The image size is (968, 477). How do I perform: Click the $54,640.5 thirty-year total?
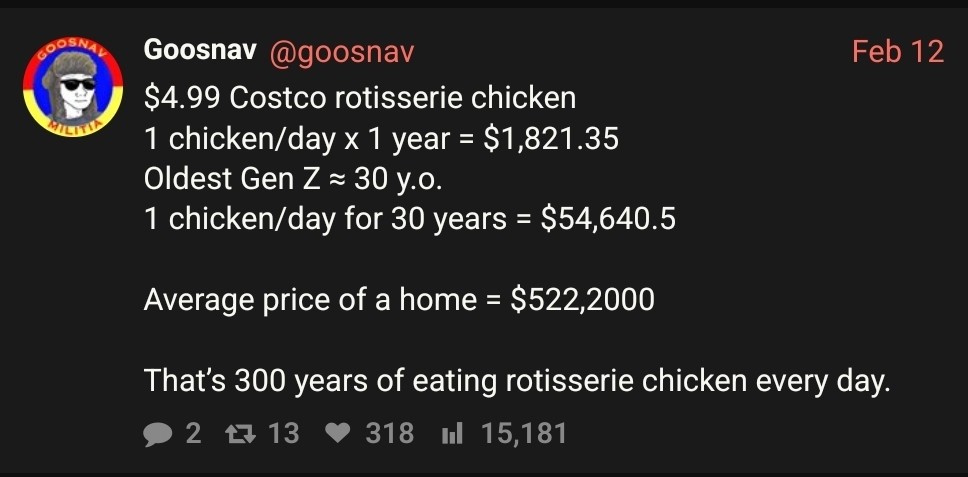click(x=607, y=219)
